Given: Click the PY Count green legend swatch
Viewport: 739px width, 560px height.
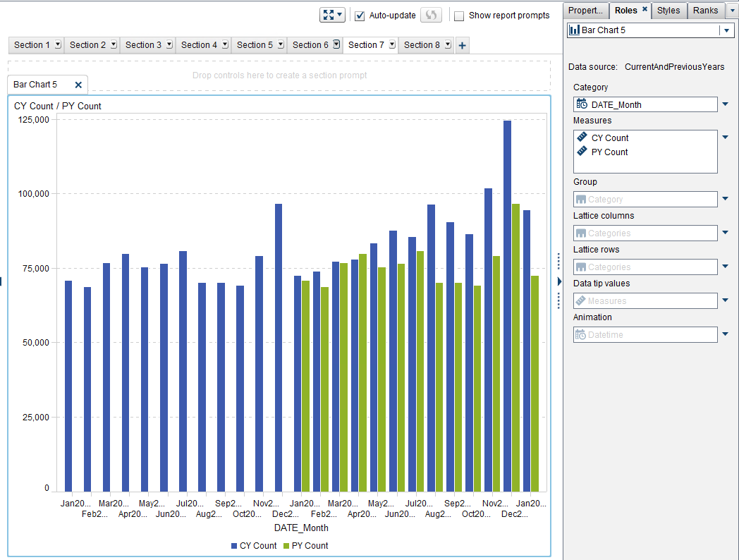Looking at the screenshot, I should pyautogui.click(x=286, y=546).
